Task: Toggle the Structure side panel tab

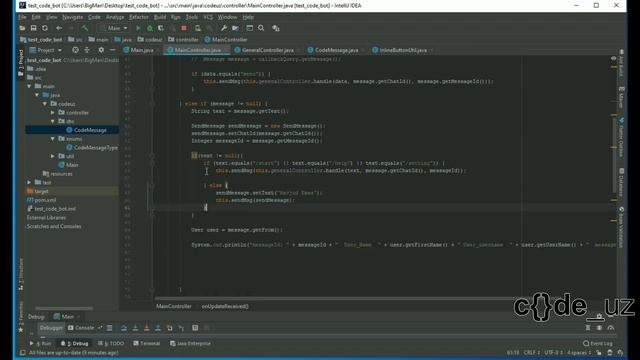Action: 21,274
